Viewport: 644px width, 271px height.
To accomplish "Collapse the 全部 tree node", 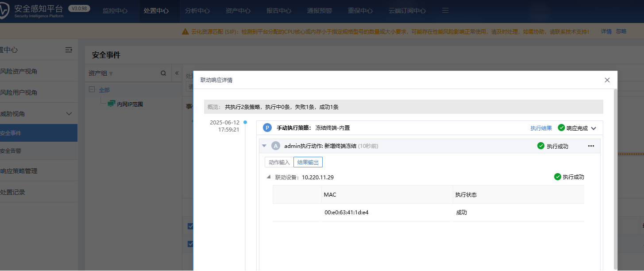I will (x=92, y=89).
